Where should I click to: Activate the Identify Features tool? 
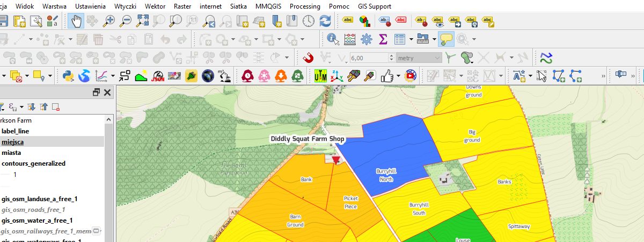[333, 39]
